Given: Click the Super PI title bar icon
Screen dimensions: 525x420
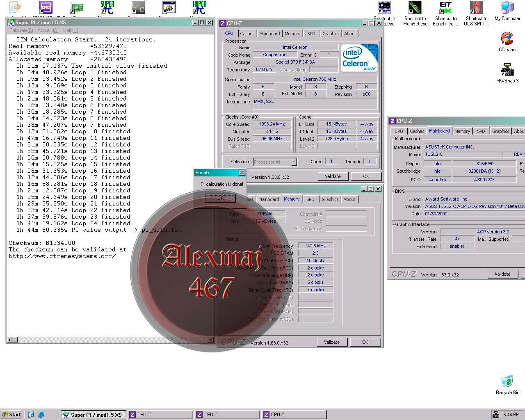Looking at the screenshot, I should pyautogui.click(x=11, y=22).
